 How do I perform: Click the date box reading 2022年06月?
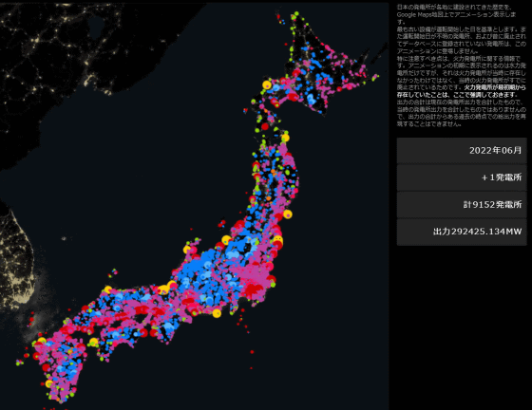pyautogui.click(x=462, y=151)
